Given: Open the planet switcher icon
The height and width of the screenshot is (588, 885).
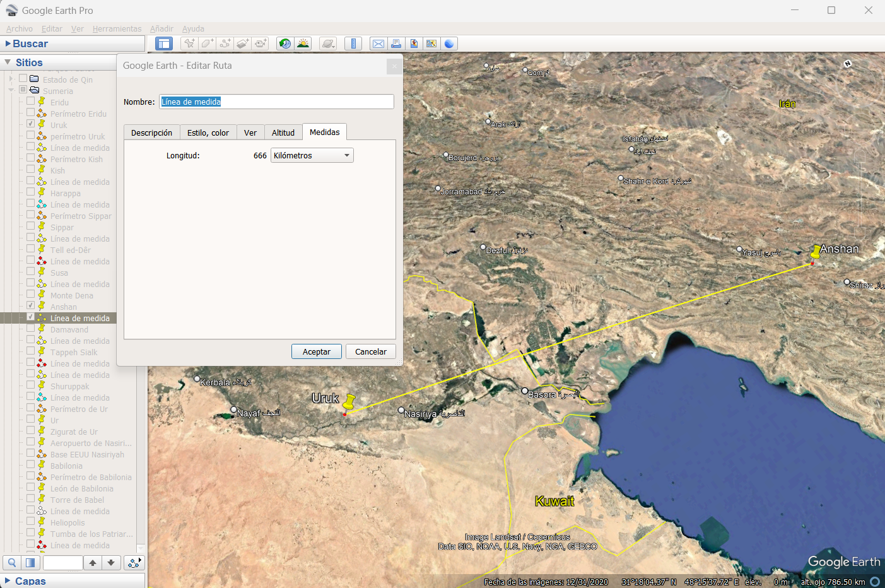Looking at the screenshot, I should (x=328, y=44).
